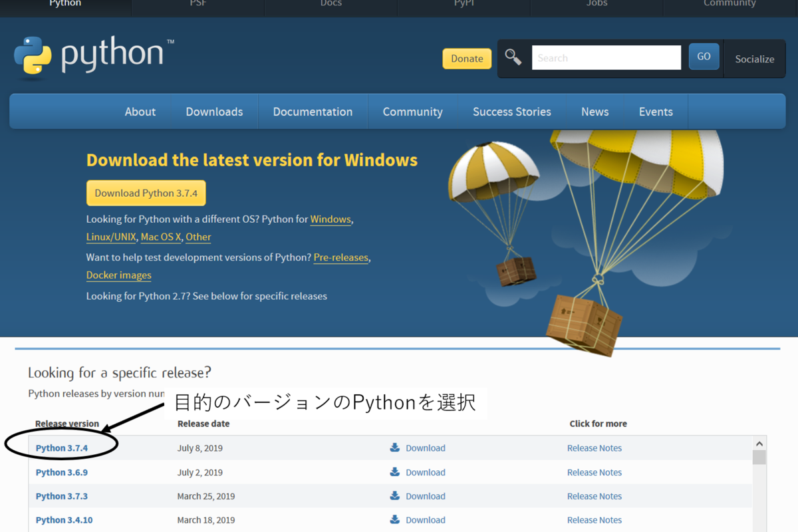
Task: Click the release list scrollbar thumb
Action: coord(759,458)
